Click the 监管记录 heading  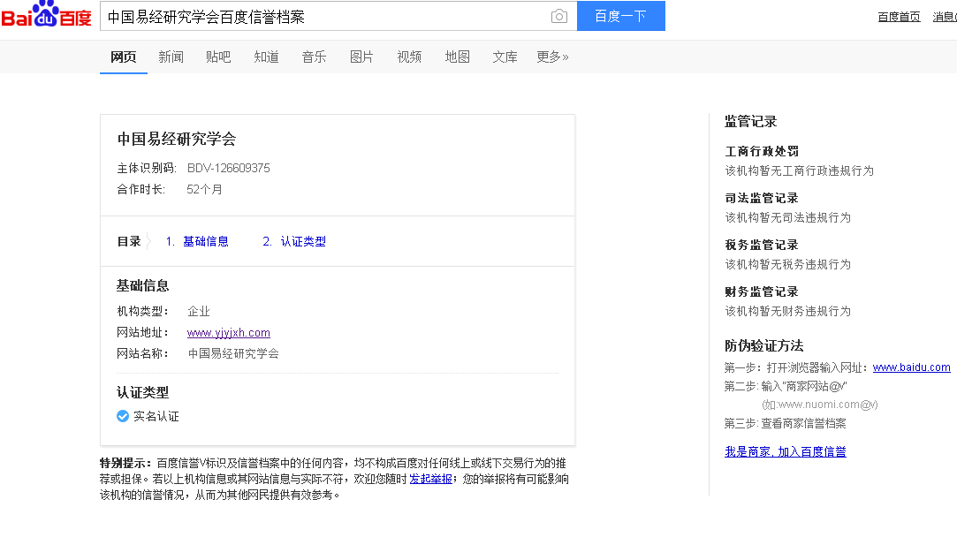click(751, 121)
